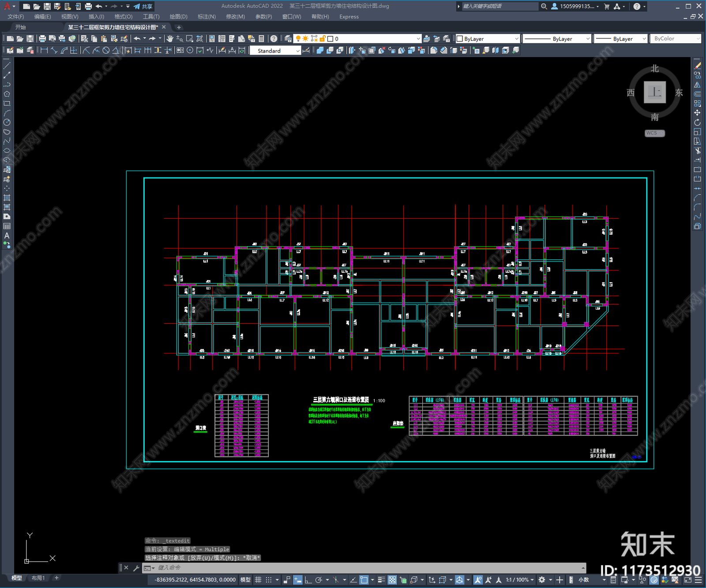This screenshot has width=706, height=588.
Task: Select the Linear dimension tool
Action: [44, 50]
